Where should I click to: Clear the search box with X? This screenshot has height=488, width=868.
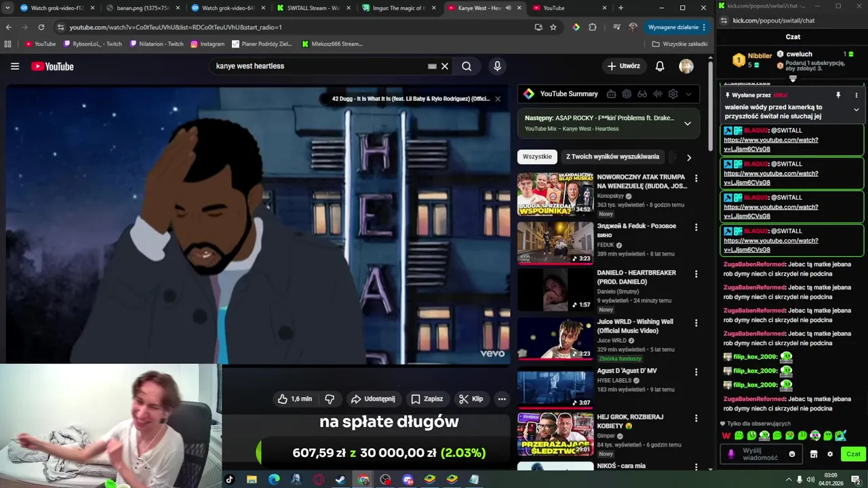tap(445, 66)
